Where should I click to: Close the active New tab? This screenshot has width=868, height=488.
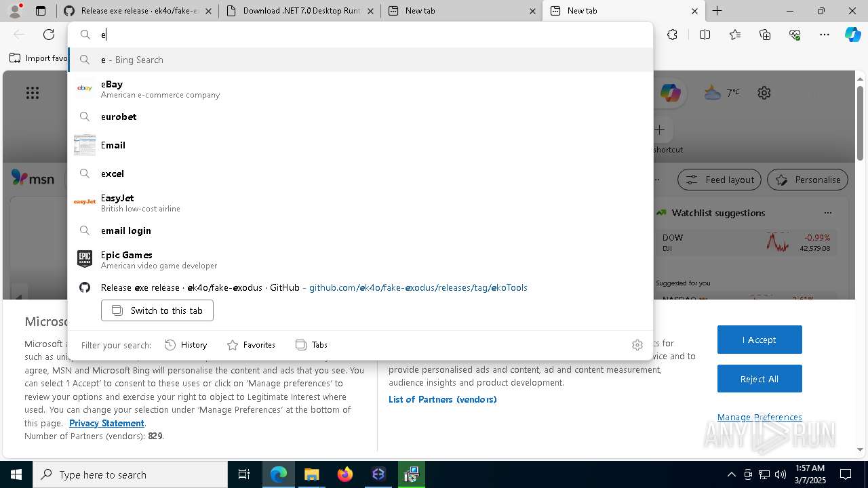pyautogui.click(x=694, y=11)
